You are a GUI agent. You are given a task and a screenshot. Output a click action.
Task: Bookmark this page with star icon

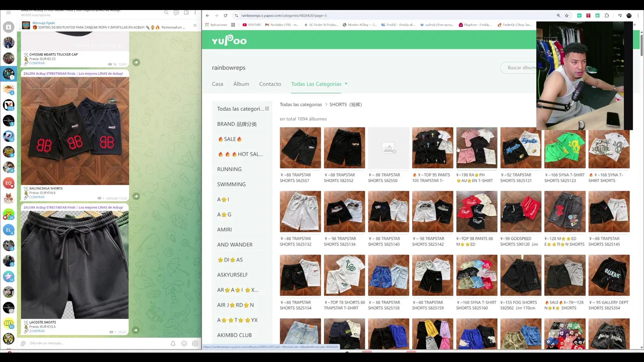click(567, 16)
